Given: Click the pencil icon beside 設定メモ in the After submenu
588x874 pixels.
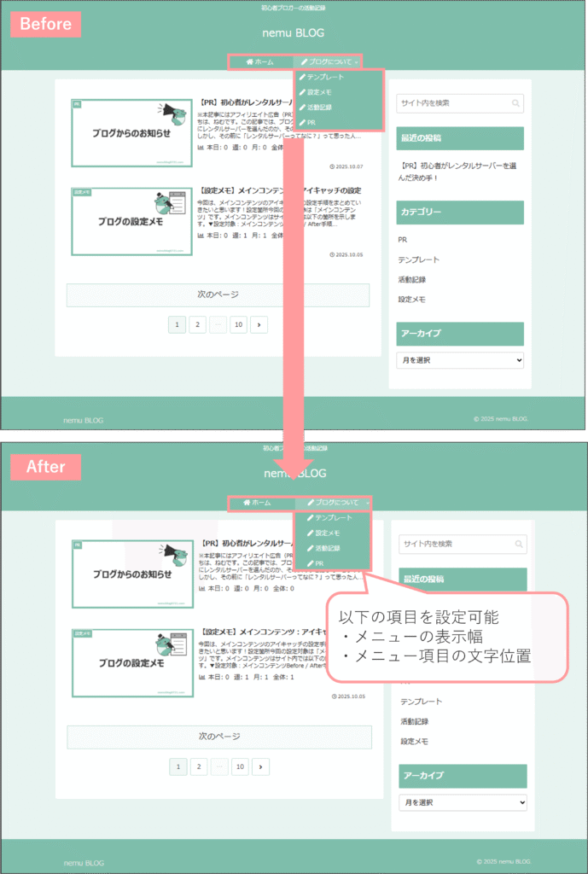Looking at the screenshot, I should tap(311, 533).
